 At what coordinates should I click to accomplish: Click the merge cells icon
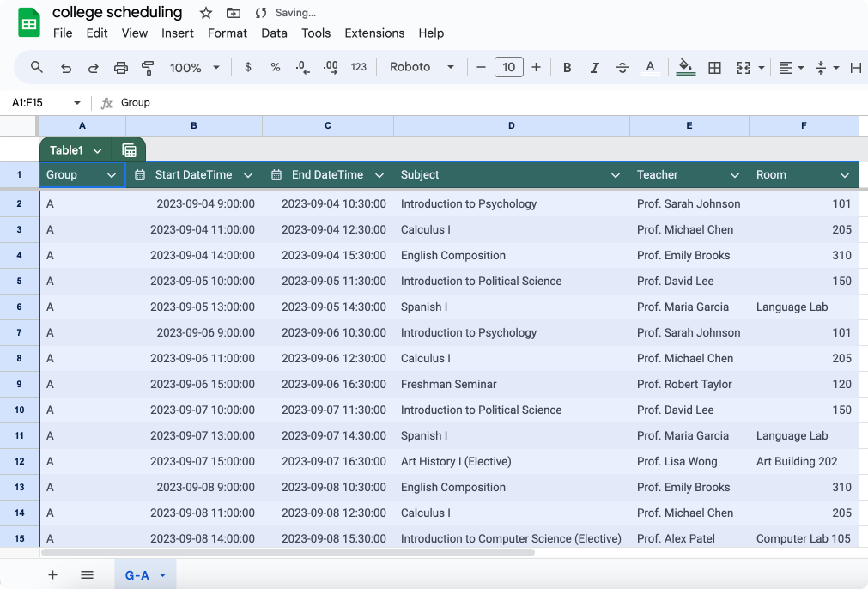744,68
